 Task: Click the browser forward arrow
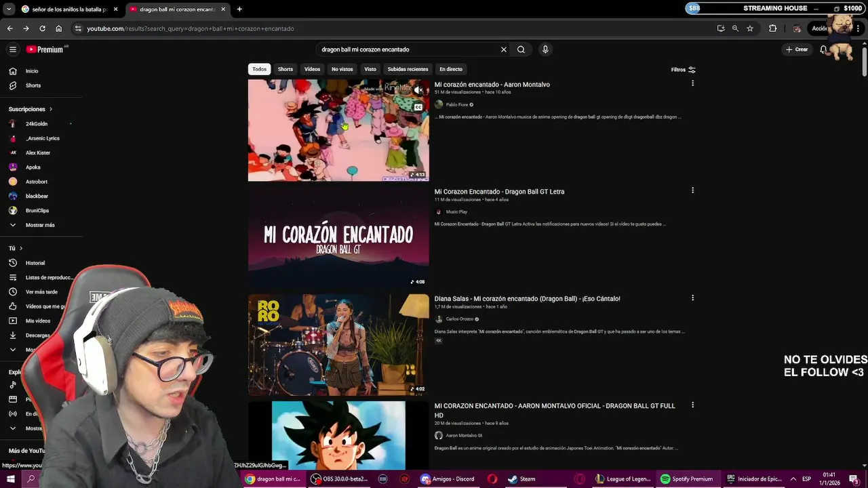coord(26,28)
